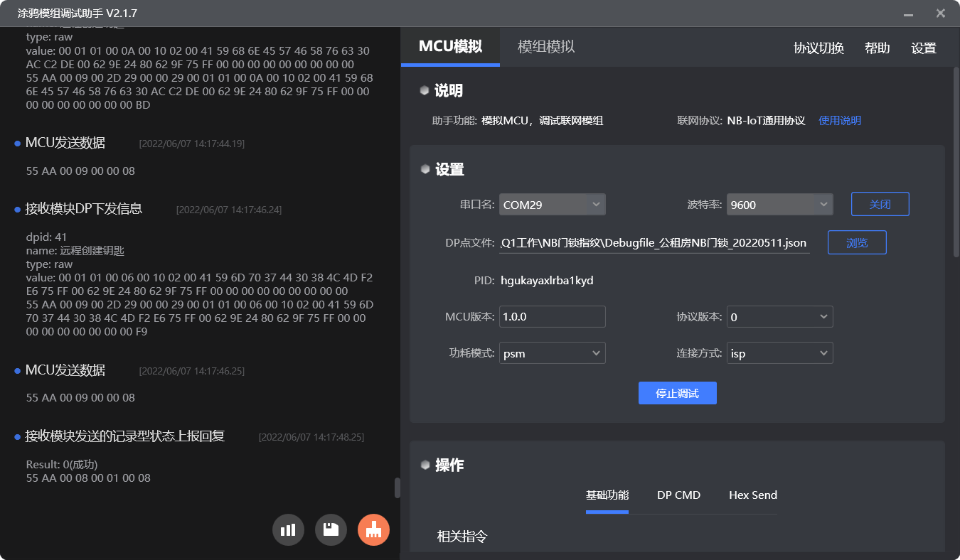This screenshot has height=560, width=960.
Task: Open the 帮助 menu
Action: 877,48
